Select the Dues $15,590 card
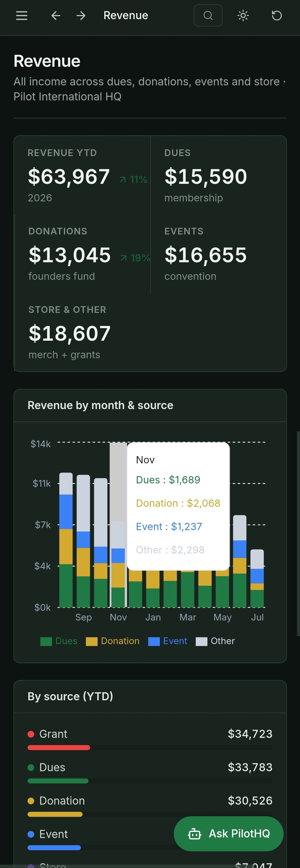300x868 pixels. [x=219, y=175]
